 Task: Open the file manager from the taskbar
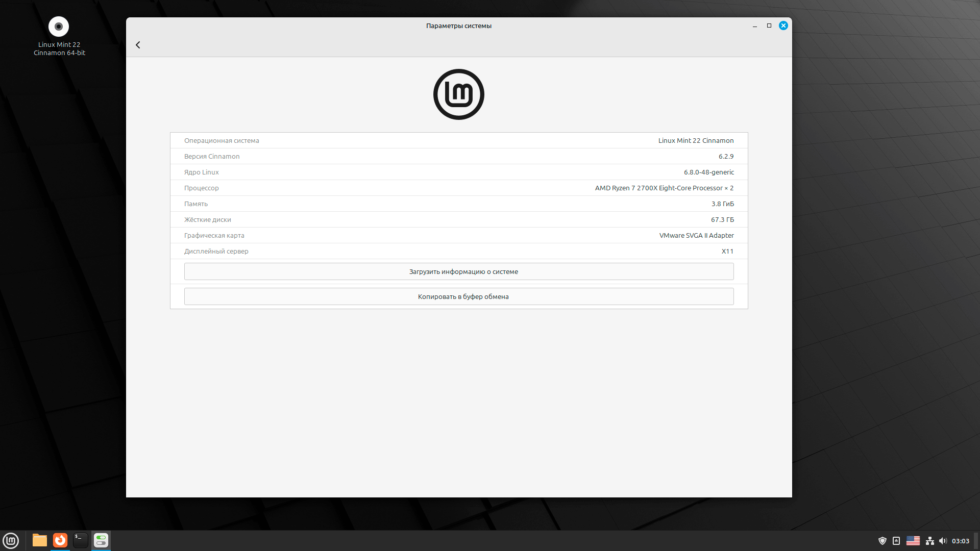(39, 540)
